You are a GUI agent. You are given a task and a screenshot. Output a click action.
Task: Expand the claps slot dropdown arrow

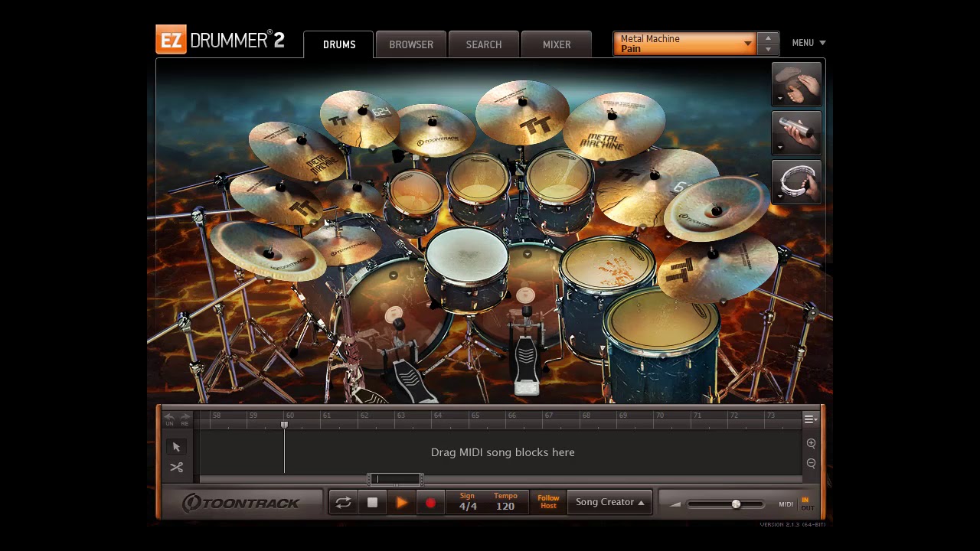pyautogui.click(x=780, y=99)
